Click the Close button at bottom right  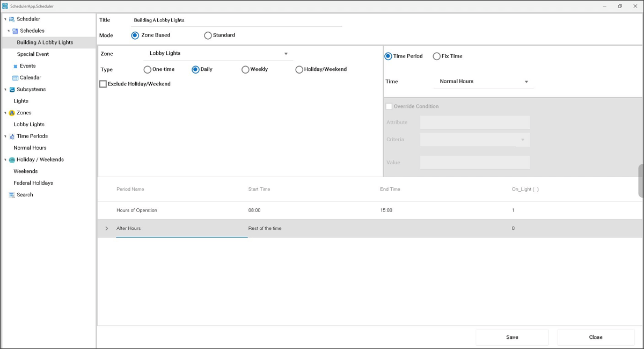[x=595, y=337]
